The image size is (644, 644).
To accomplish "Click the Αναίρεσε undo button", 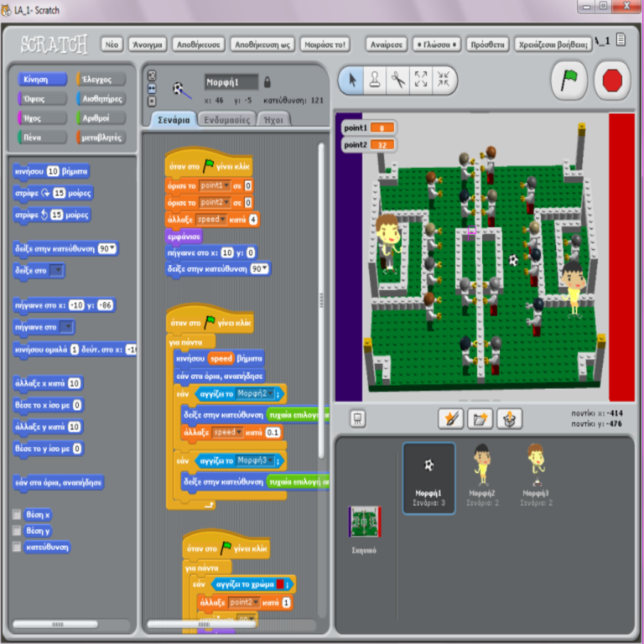I will click(386, 44).
